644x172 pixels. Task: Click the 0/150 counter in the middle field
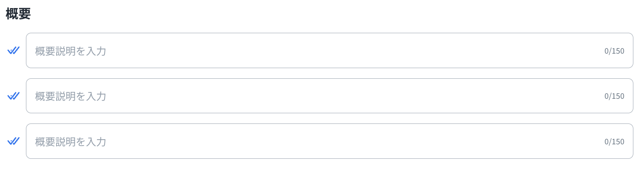coord(614,96)
